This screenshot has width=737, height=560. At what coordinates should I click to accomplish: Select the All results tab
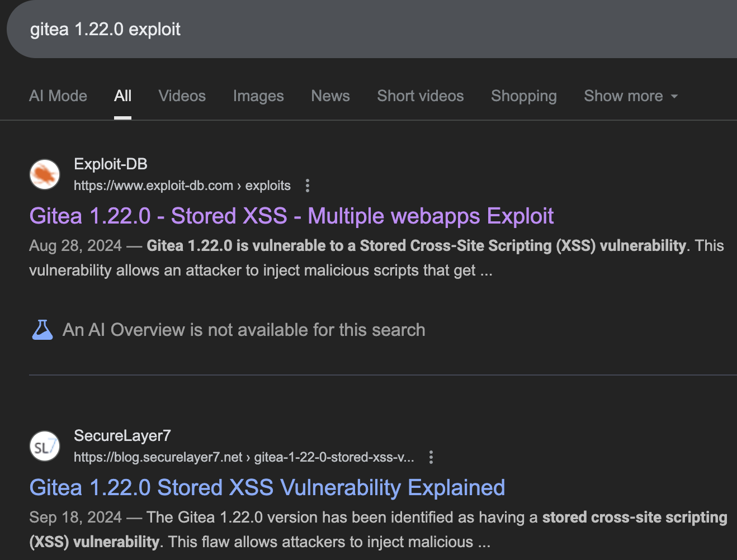122,96
